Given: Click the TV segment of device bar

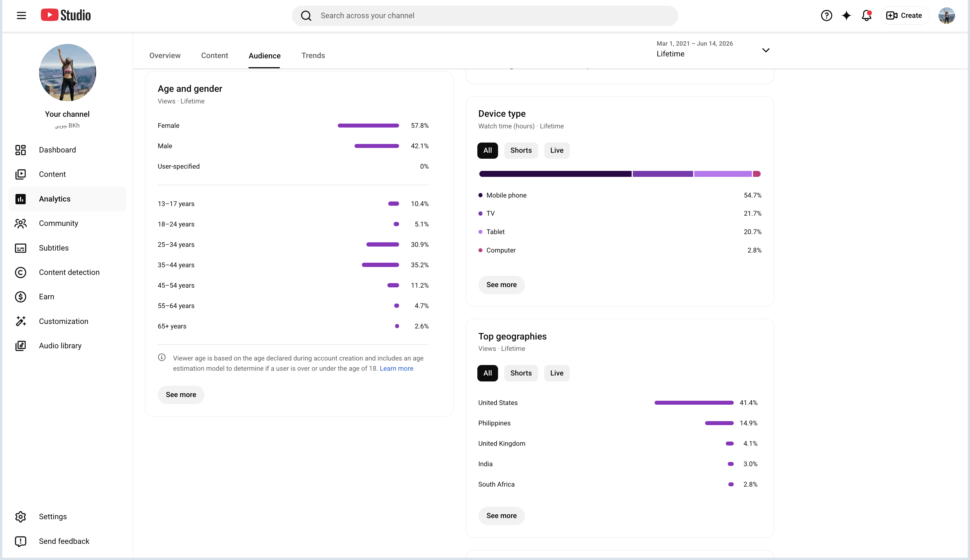Looking at the screenshot, I should coord(663,174).
